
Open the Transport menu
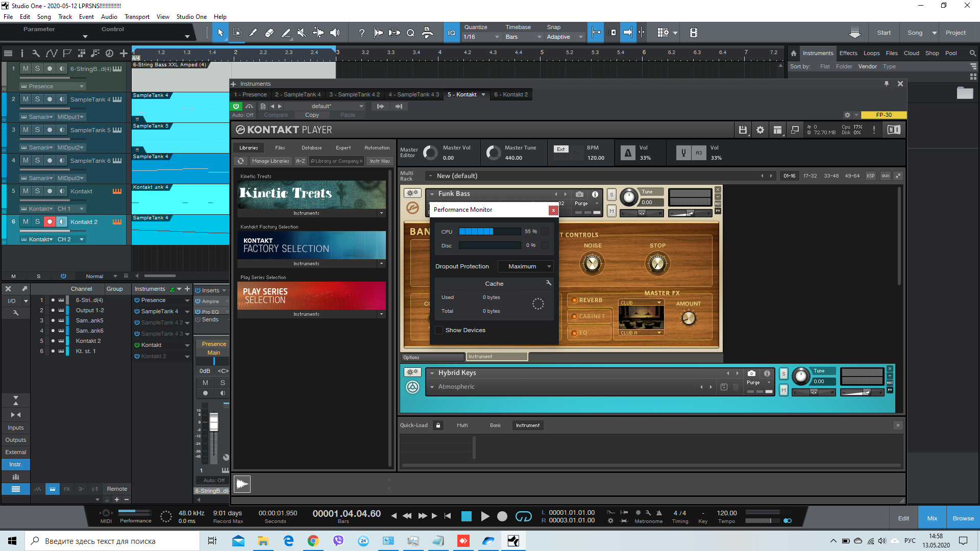137,17
